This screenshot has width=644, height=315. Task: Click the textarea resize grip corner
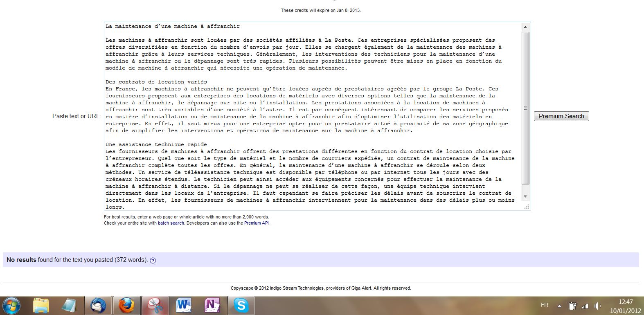(527, 207)
